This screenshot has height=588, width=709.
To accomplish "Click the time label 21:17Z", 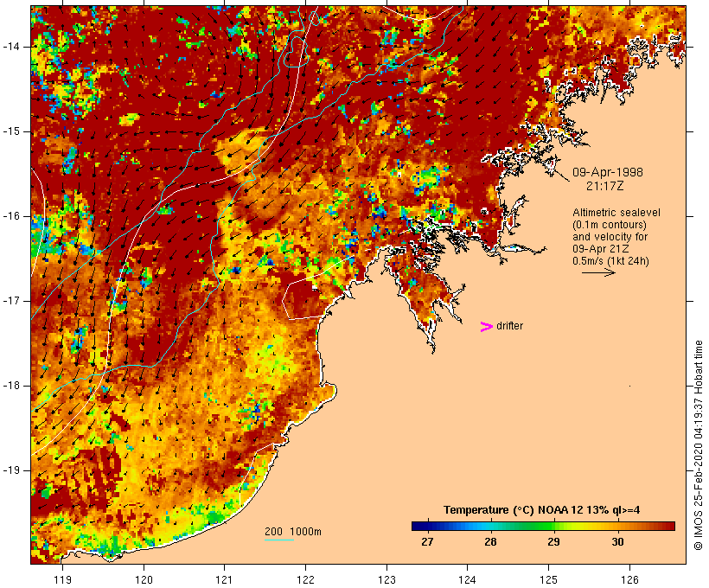I will click(x=605, y=185).
